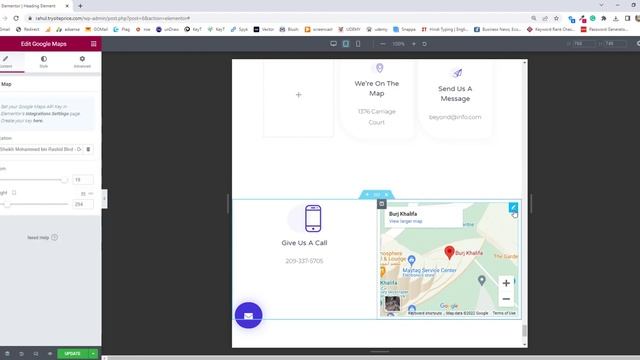Click the preview width field
This screenshot has height=360, width=640.
pos(583,44)
